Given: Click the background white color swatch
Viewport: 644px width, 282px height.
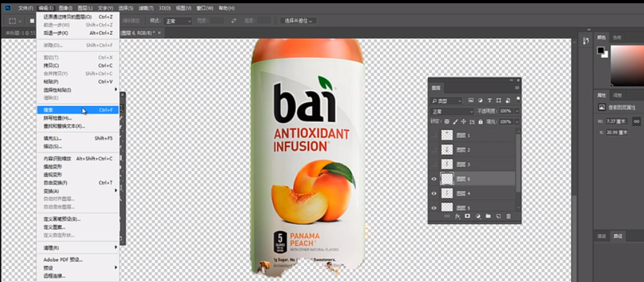Looking at the screenshot, I should click(x=605, y=54).
